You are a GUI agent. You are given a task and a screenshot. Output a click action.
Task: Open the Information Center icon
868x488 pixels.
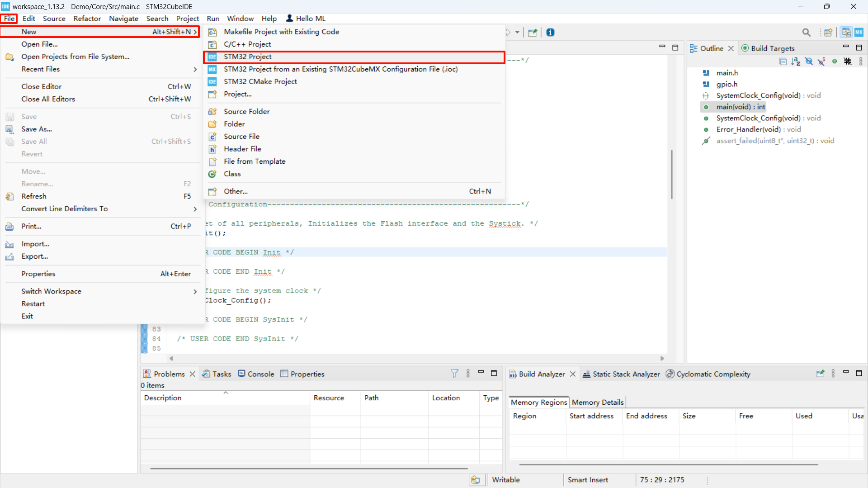click(550, 33)
